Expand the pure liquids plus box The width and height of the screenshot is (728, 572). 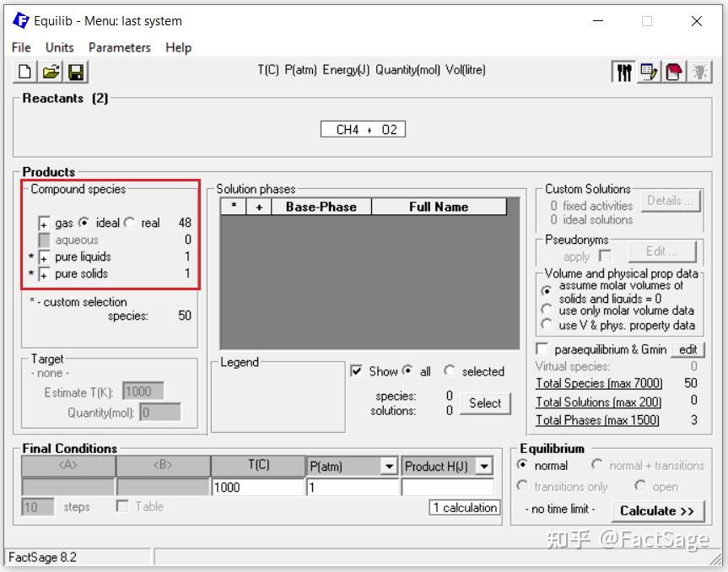tap(44, 257)
